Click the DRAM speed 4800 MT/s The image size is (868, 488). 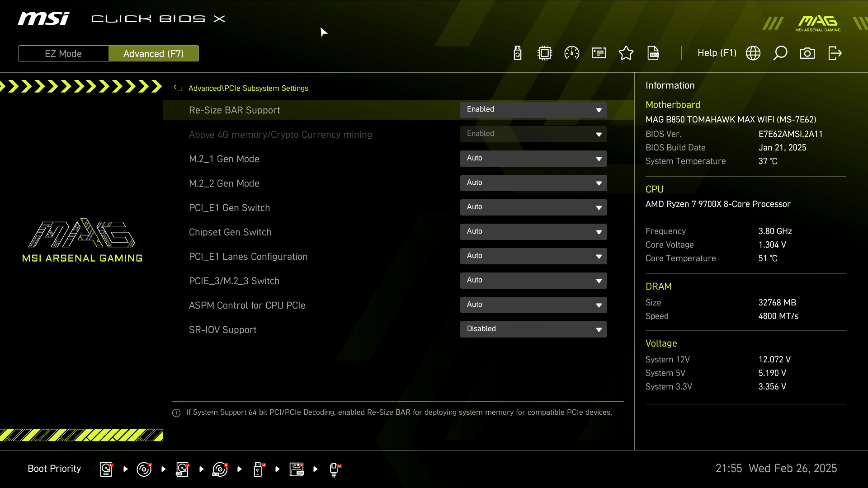(778, 316)
